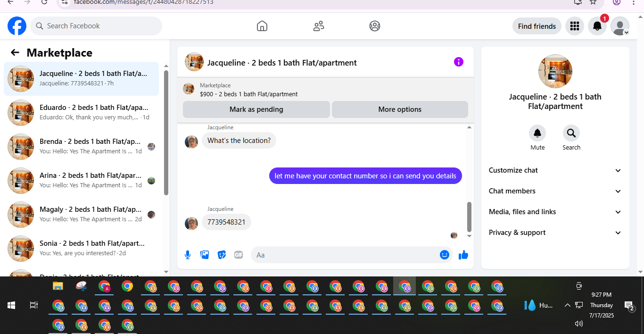
Task: Open Task View on taskbar
Action: tap(34, 305)
